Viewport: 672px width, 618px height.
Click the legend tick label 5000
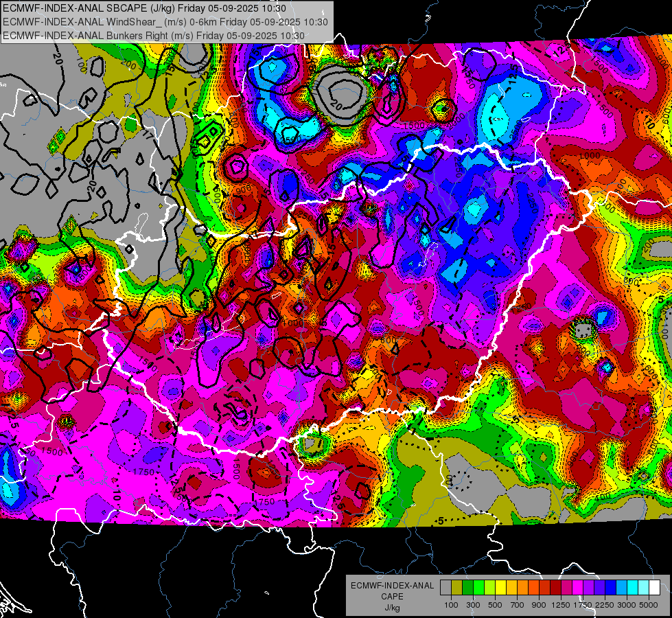(x=649, y=605)
